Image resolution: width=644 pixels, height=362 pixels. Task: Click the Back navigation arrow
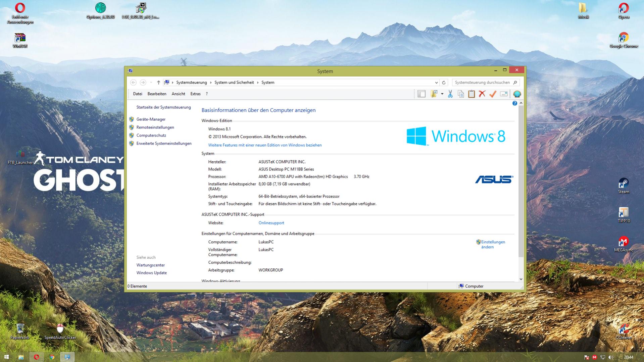133,83
